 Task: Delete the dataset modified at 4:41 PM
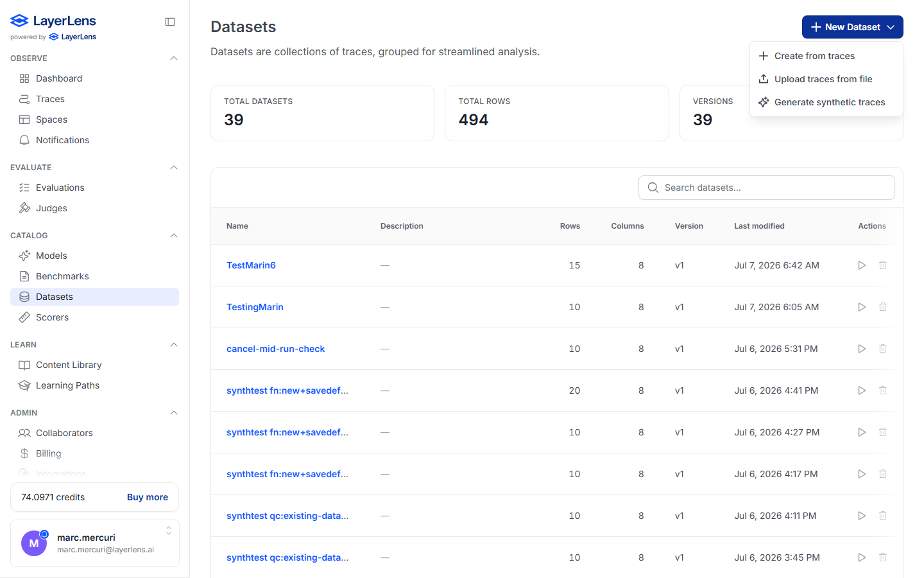coord(883,390)
